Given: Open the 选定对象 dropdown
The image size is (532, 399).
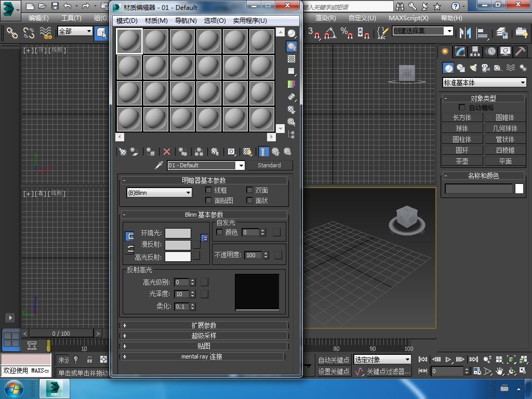Looking at the screenshot, I should [x=382, y=360].
